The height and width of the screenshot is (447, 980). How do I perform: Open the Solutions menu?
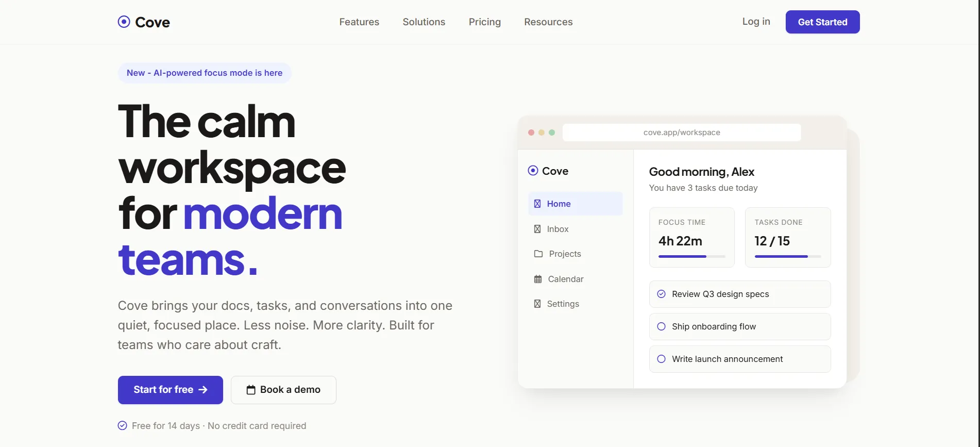pos(424,22)
